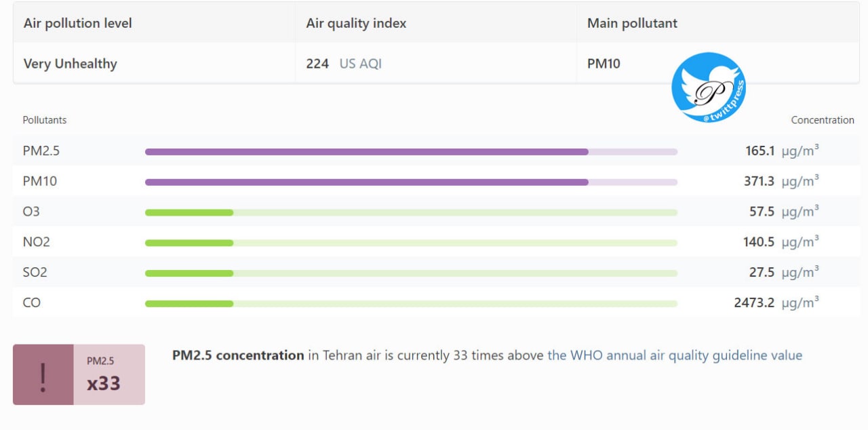The width and height of the screenshot is (868, 430).
Task: Select the Main pollutant column header
Action: 632,23
